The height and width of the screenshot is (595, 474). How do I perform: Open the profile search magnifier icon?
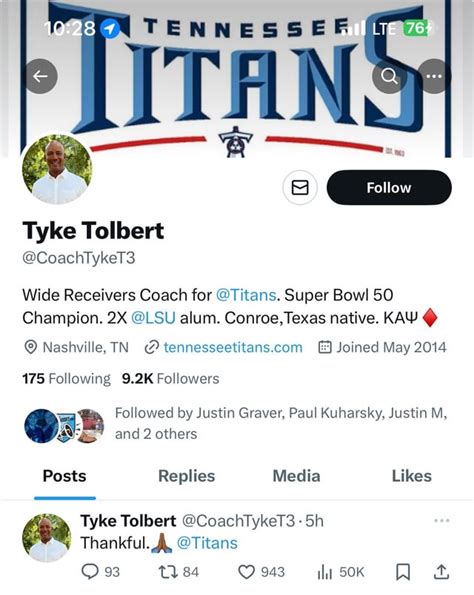pyautogui.click(x=389, y=76)
